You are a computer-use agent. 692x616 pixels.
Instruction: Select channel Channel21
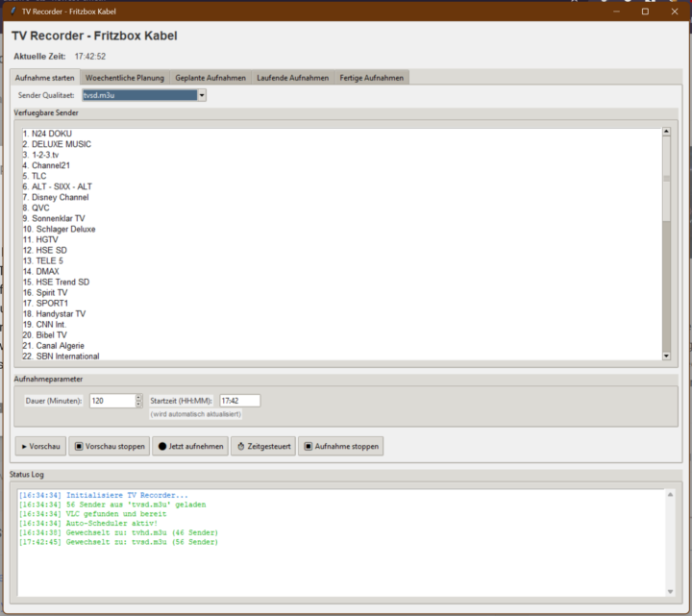pyautogui.click(x=46, y=165)
